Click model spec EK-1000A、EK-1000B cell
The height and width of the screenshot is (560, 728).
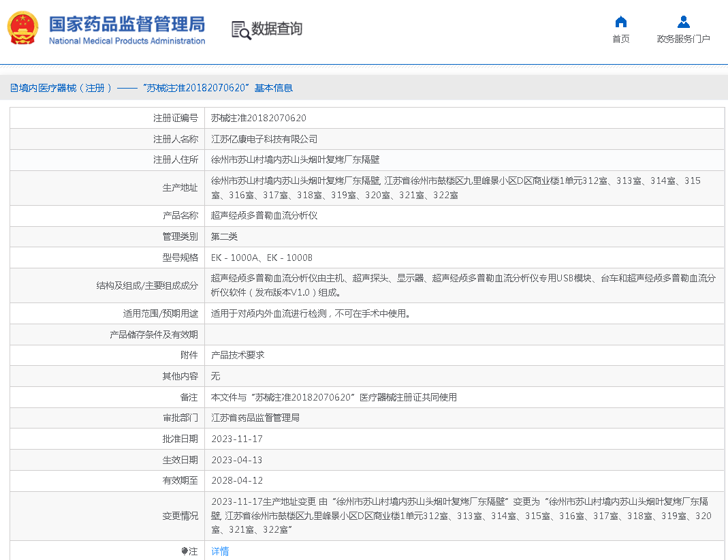coord(262,258)
